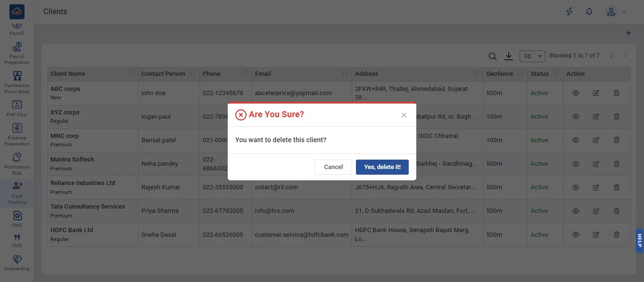Click the blue HELP side tab
Image resolution: width=644 pixels, height=282 pixels.
point(639,241)
